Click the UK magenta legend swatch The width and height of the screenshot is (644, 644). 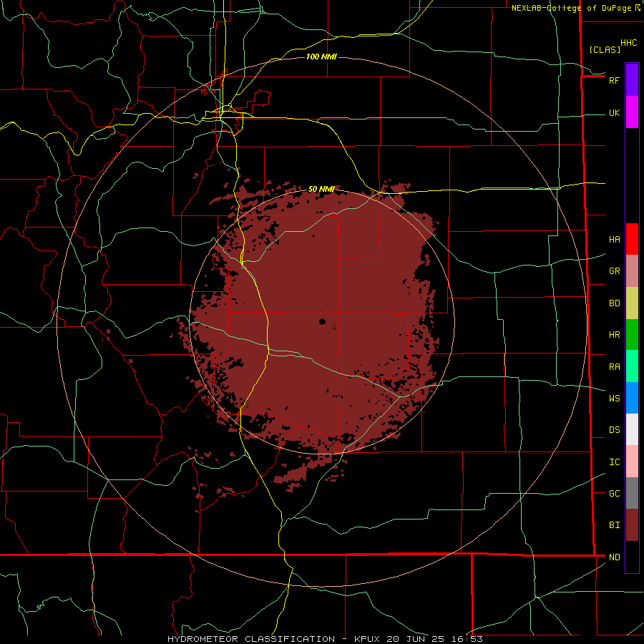[x=632, y=112]
